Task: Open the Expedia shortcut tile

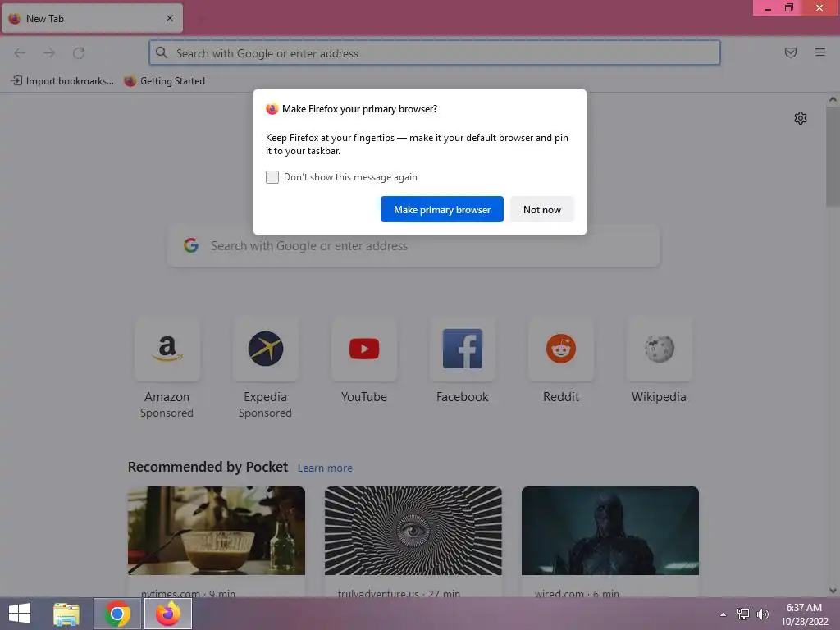Action: [265, 349]
